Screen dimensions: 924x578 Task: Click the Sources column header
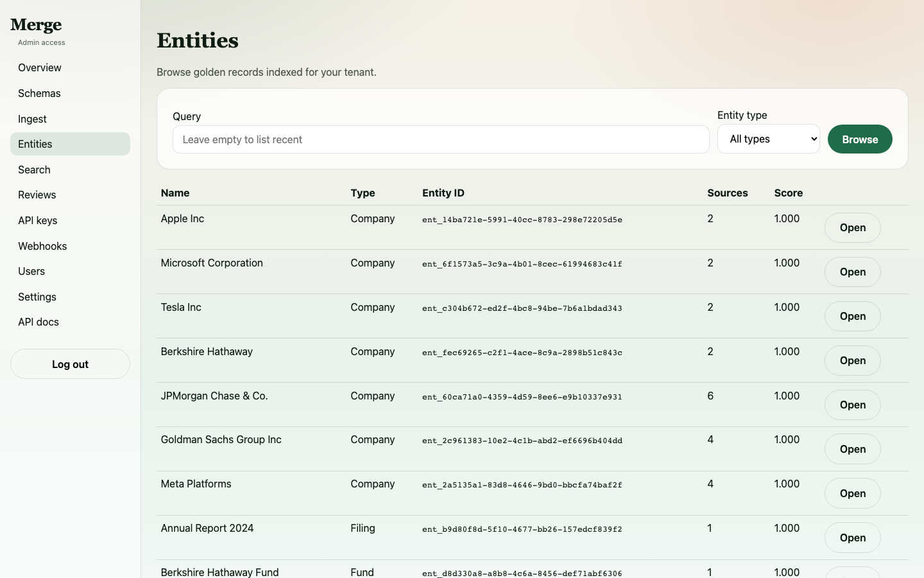coord(728,193)
